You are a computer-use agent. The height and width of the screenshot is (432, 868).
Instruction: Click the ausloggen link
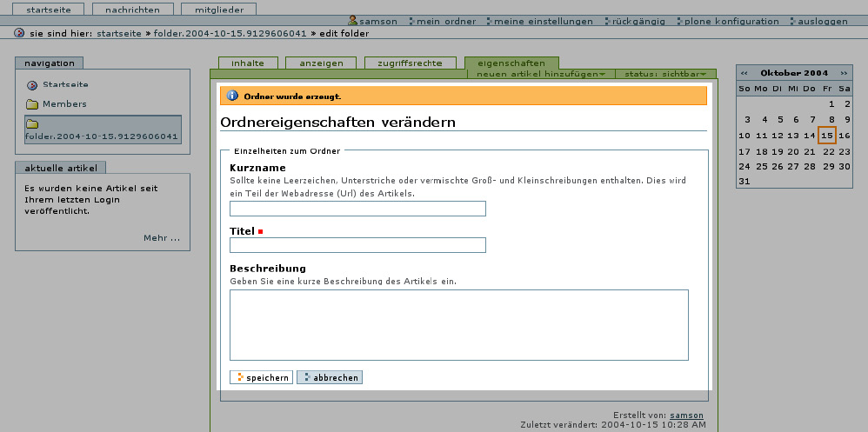click(822, 21)
